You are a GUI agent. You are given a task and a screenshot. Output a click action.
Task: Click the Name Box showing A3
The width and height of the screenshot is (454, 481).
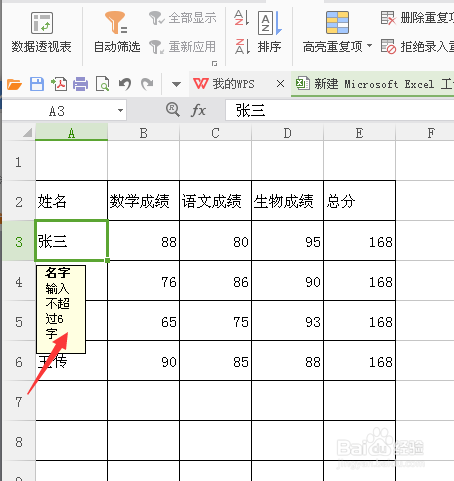coord(57,111)
